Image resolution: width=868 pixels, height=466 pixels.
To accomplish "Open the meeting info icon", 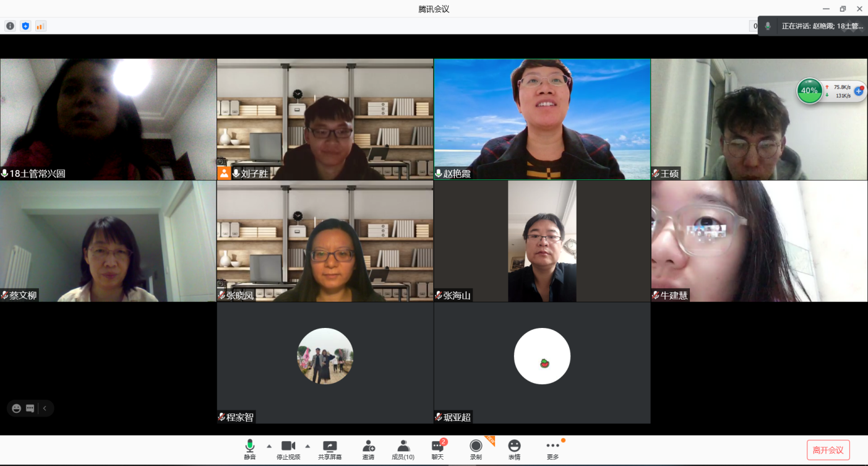I will (10, 26).
